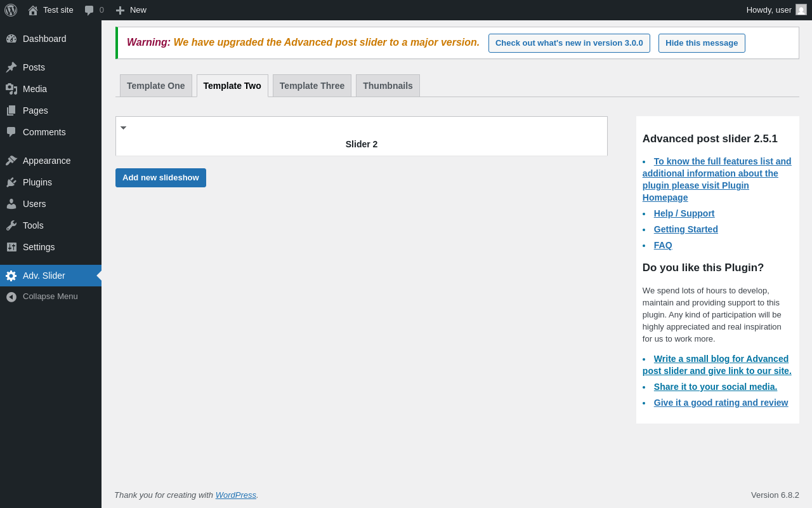Select Adv. Slider label in sidebar
The height and width of the screenshot is (508, 812).
[x=44, y=276]
